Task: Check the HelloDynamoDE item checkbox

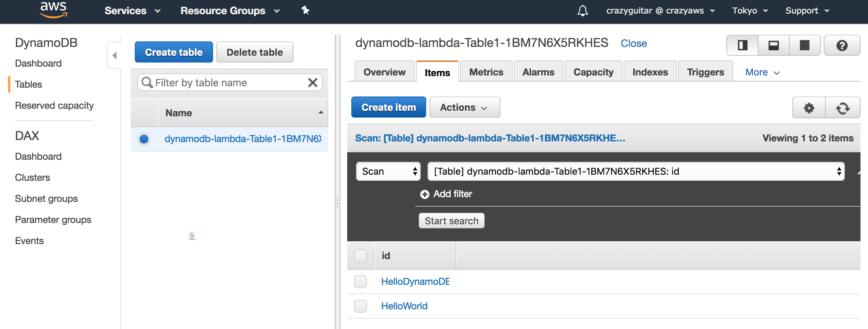Action: tap(360, 281)
